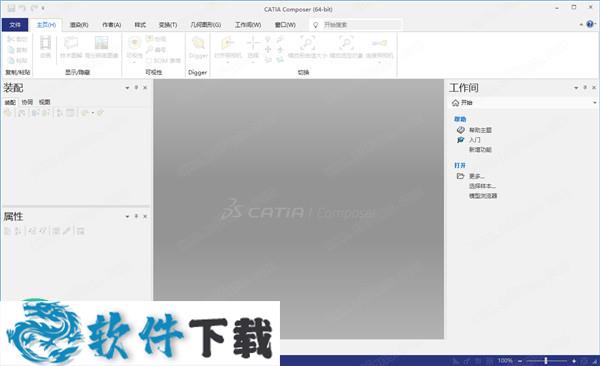Image resolution: width=600 pixels, height=366 pixels.
Task: Open the 窗口(W) ribbon tab
Action: point(285,25)
